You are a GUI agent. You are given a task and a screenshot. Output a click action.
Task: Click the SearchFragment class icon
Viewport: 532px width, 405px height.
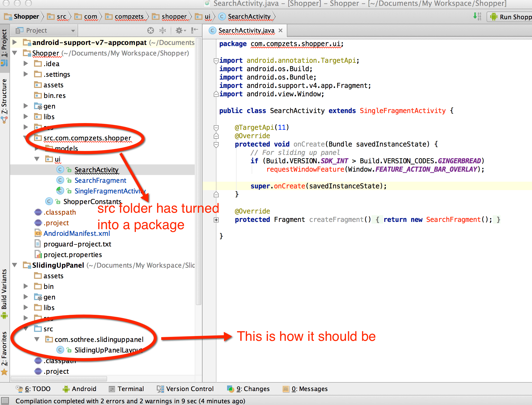point(60,180)
